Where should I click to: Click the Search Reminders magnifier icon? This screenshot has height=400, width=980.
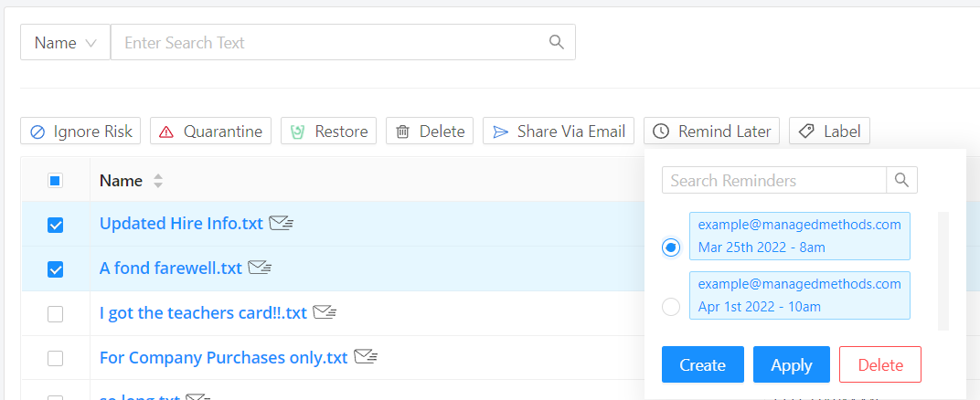901,180
